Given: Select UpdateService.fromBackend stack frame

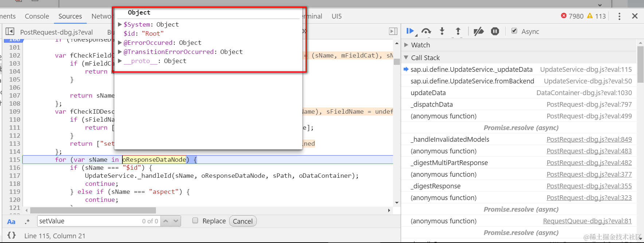Looking at the screenshot, I should click(x=519, y=81).
